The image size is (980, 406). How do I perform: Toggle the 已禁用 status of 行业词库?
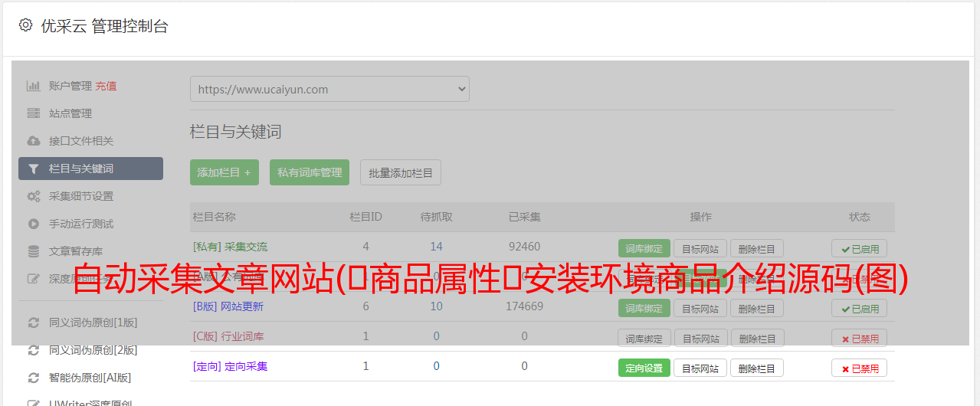pyautogui.click(x=860, y=338)
